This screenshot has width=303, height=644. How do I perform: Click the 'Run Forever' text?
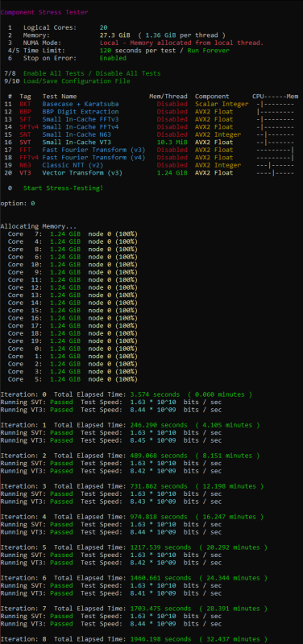(209, 51)
